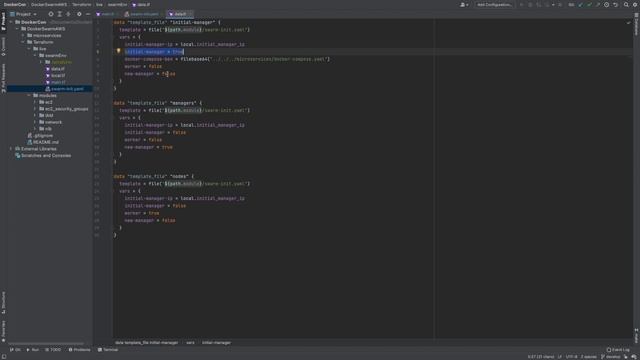
Task: Open IDE settings gear icon top right
Action: click(x=635, y=4)
